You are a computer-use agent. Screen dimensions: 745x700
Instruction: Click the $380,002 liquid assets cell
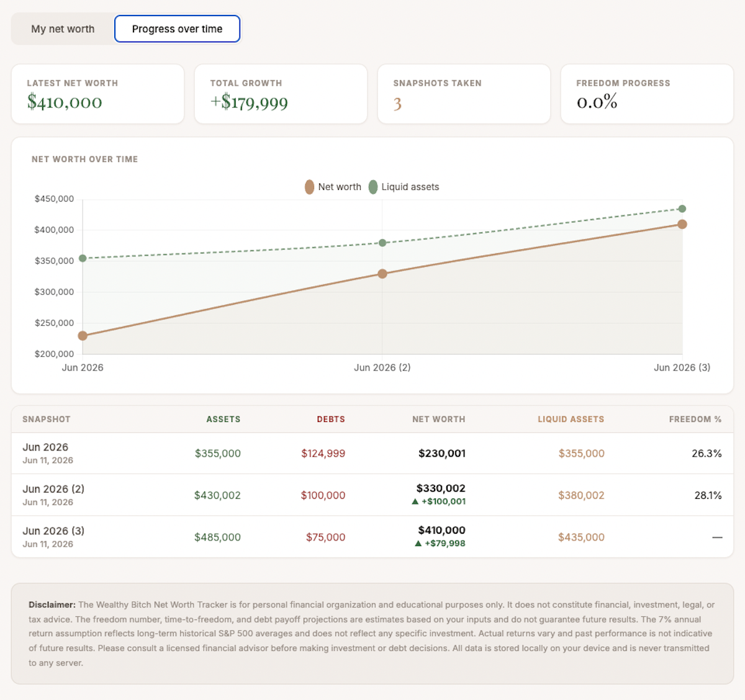pos(581,495)
